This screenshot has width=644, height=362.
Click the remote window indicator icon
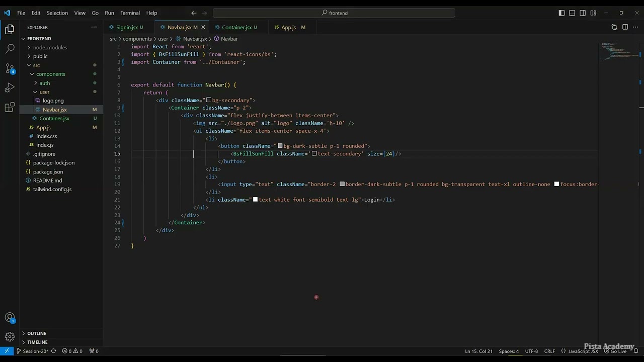7,351
